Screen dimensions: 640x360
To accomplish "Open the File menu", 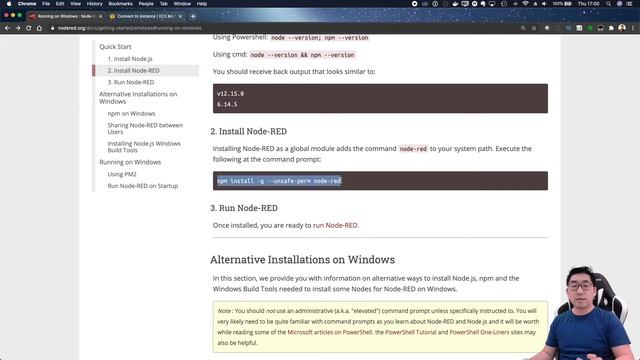I will (x=46, y=4).
